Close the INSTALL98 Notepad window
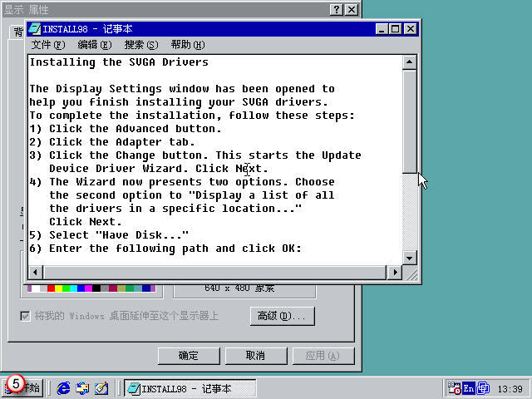 410,29
